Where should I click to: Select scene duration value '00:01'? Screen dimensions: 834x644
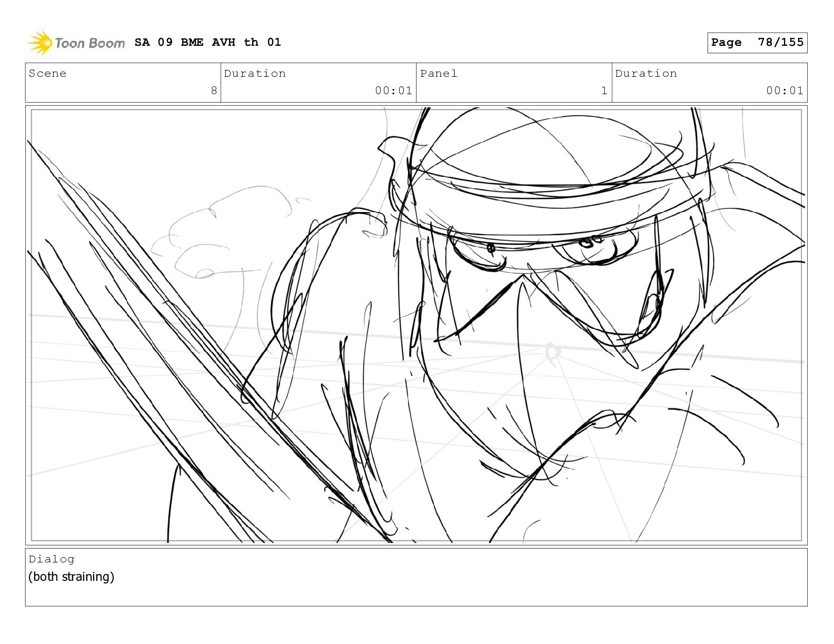click(393, 90)
